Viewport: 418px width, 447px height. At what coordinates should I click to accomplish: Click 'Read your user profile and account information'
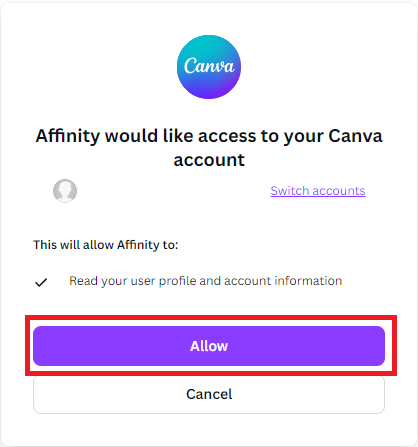205,281
